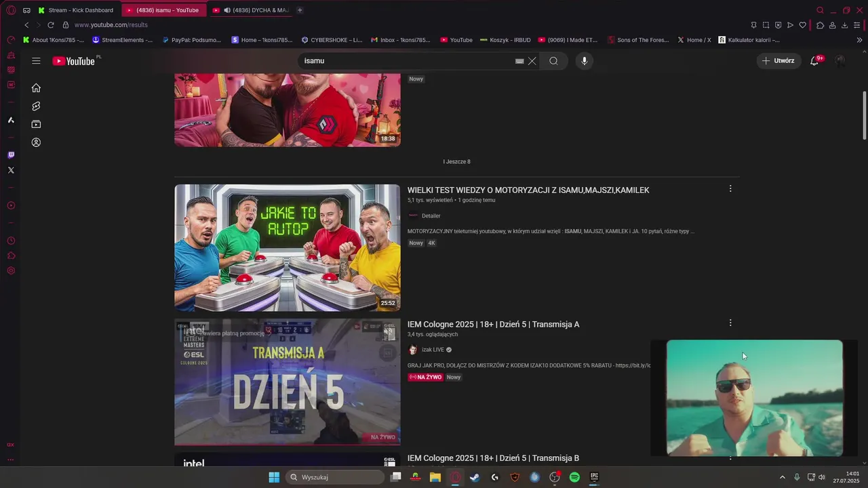Open IEM Cologne Dzień 5 Transmisja A title
868x488 pixels.
(x=493, y=325)
